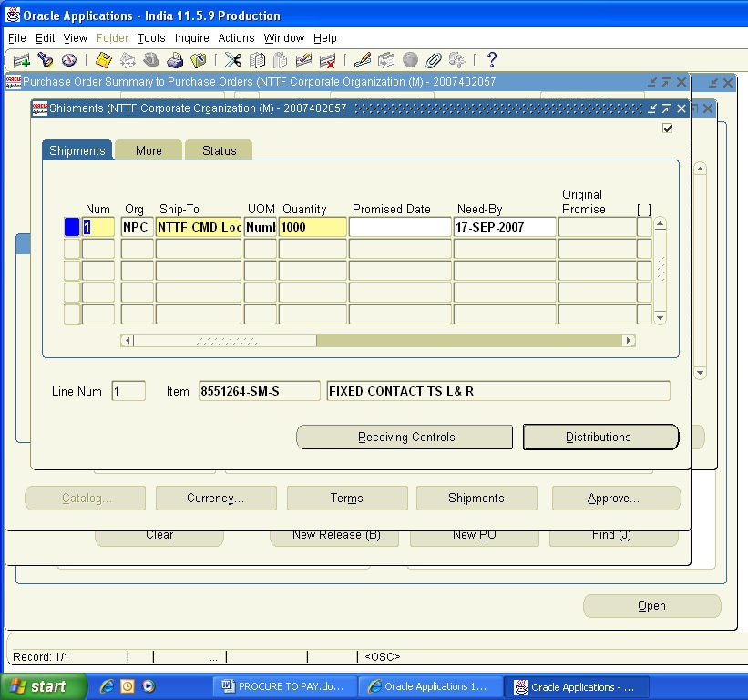Click inside the Quantity field showing 1000
The height and width of the screenshot is (700, 748).
tap(310, 227)
